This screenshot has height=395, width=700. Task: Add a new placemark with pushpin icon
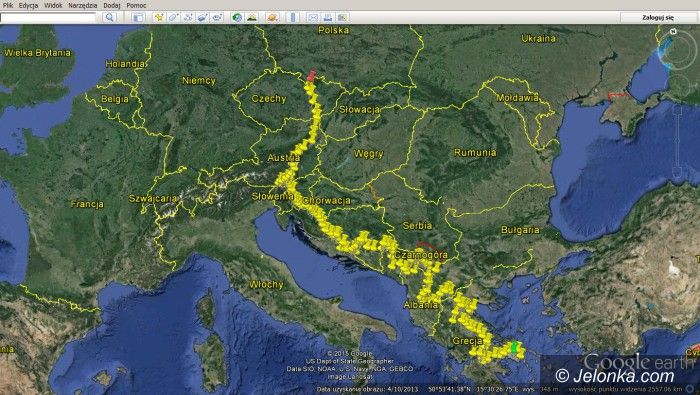pyautogui.click(x=159, y=17)
